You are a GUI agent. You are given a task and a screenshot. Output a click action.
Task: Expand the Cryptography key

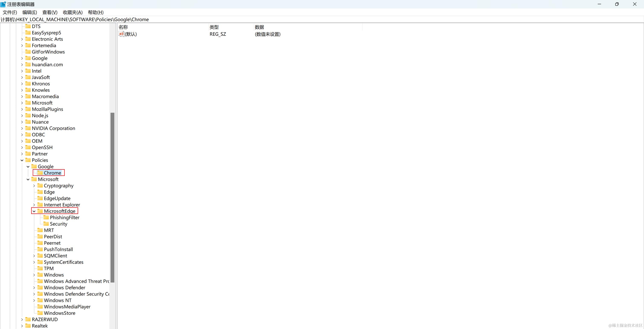(34, 186)
